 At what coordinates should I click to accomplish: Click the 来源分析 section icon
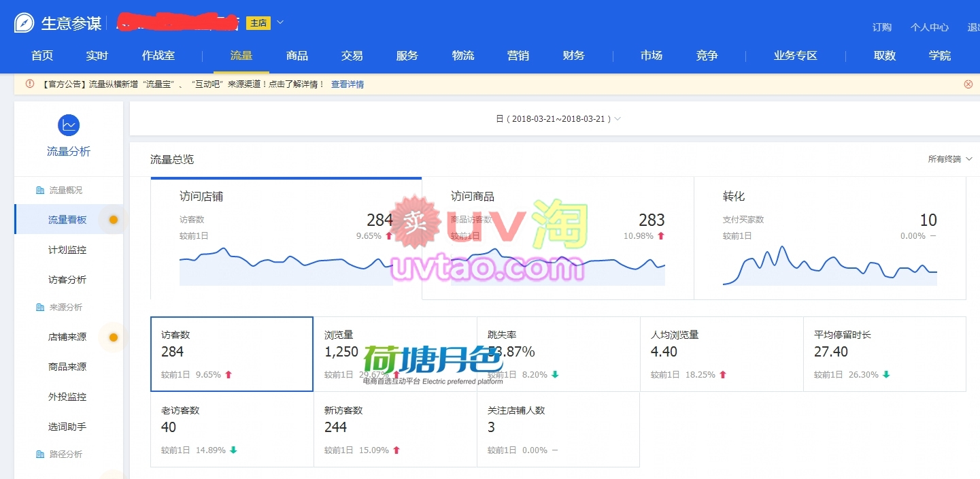click(x=40, y=308)
